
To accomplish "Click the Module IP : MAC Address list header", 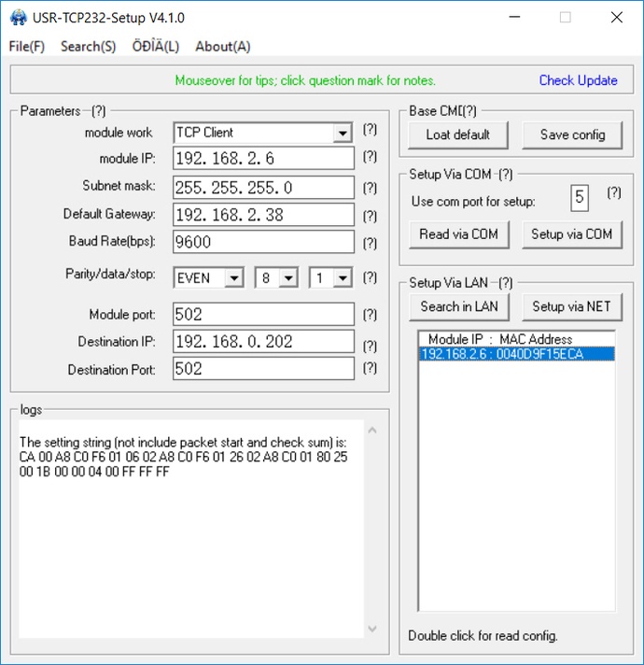I will click(x=500, y=339).
